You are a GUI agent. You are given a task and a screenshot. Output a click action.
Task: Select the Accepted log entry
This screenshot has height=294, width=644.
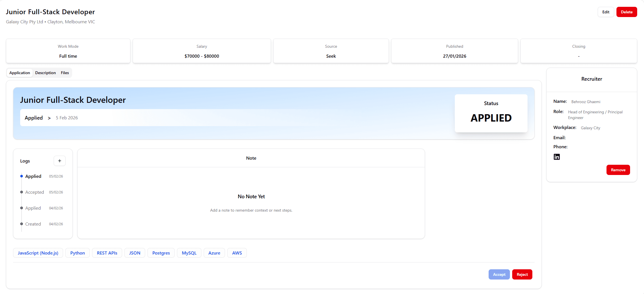click(34, 192)
